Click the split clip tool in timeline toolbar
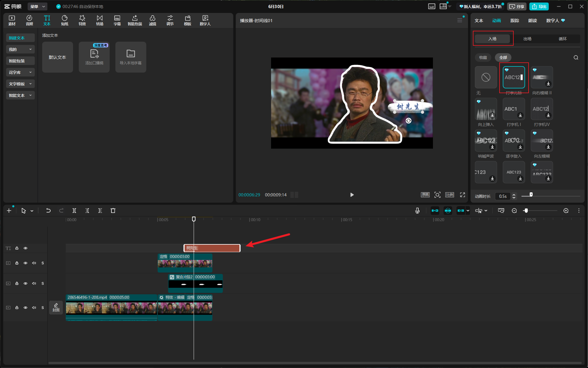The width and height of the screenshot is (588, 368). (74, 211)
